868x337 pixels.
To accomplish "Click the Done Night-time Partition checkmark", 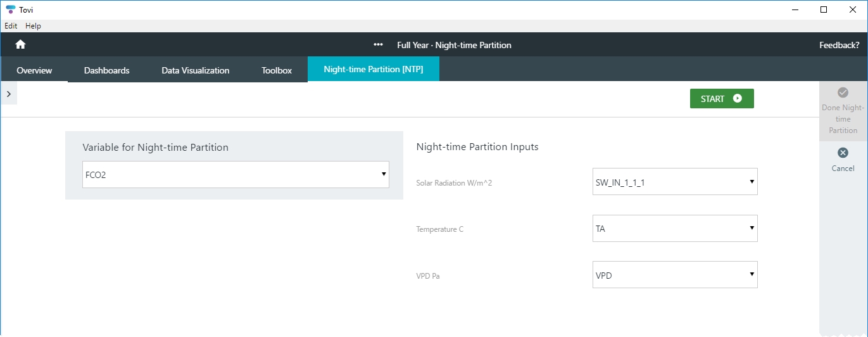I will [843, 92].
